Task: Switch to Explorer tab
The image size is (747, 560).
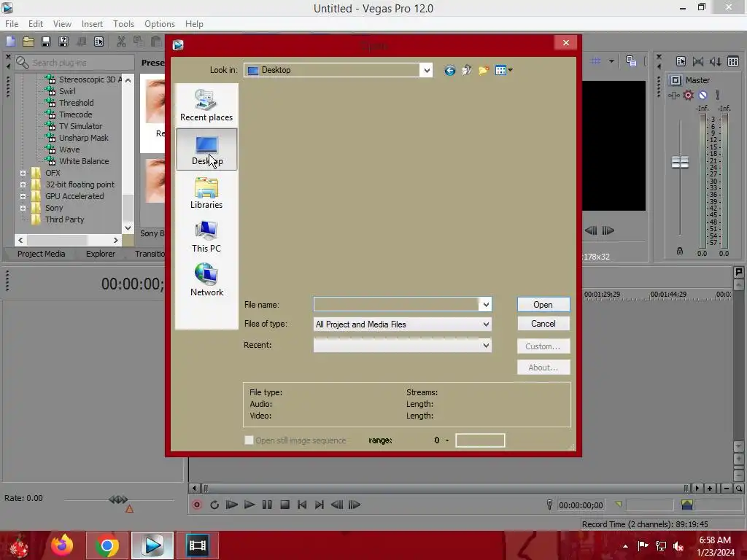Action: [101, 254]
